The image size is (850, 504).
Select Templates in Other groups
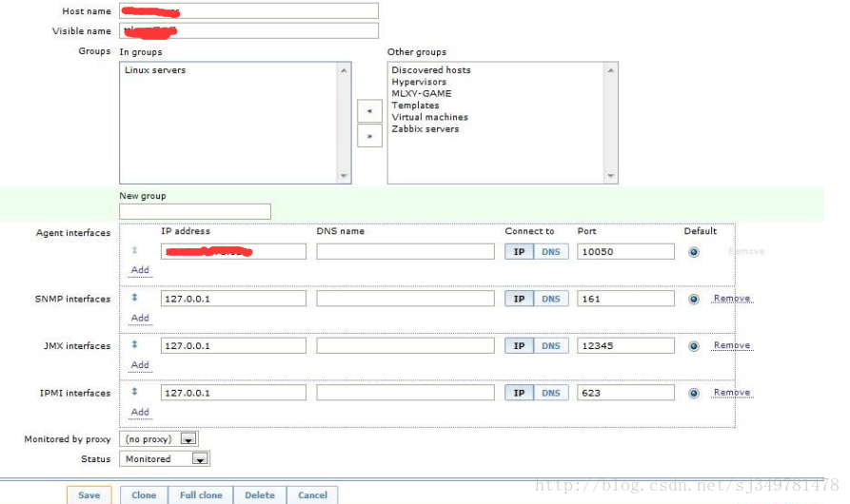pyautogui.click(x=415, y=106)
